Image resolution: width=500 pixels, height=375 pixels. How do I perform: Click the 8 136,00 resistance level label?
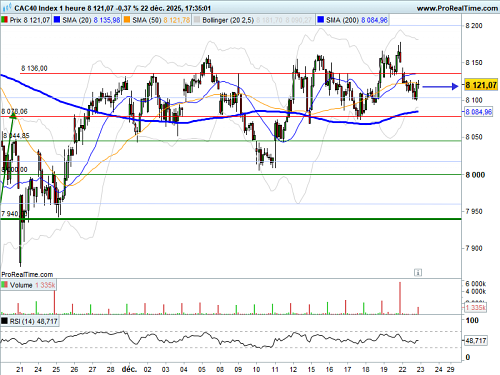(x=34, y=68)
